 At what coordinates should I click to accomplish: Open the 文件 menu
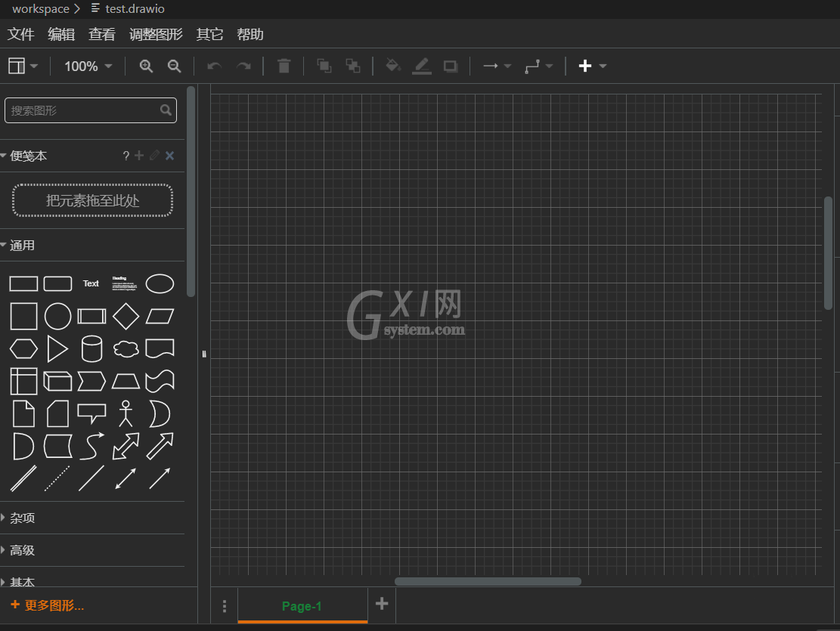21,34
